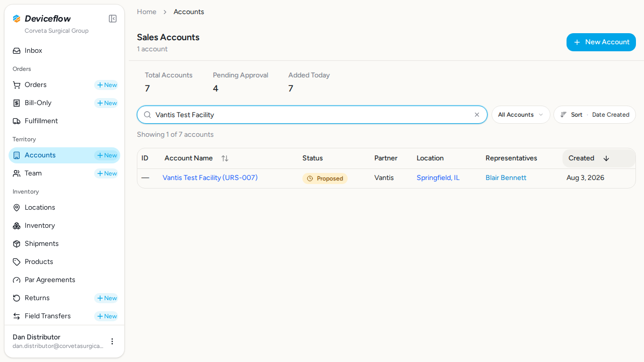The height and width of the screenshot is (362, 644).
Task: Click the Pending Approval stat
Action: click(x=240, y=82)
